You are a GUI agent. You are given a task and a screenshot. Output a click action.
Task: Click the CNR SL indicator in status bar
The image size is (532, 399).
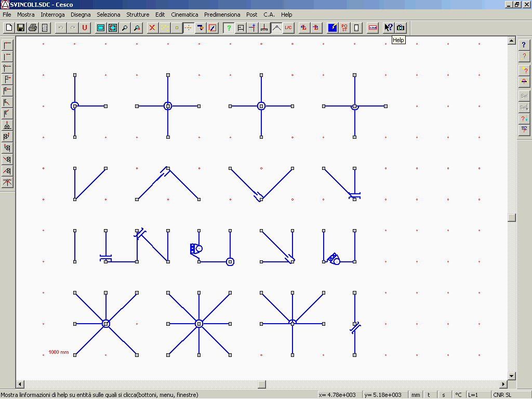(x=502, y=395)
